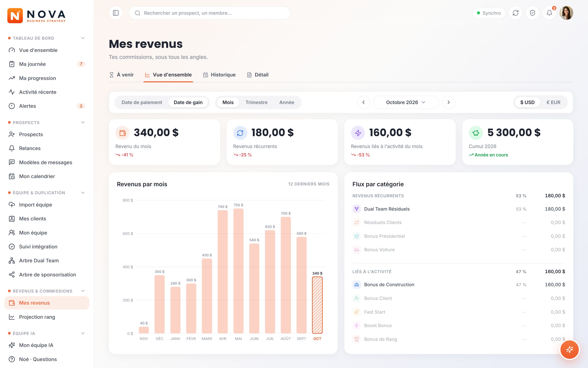
Task: Open notifications bell with badge
Action: tap(549, 13)
